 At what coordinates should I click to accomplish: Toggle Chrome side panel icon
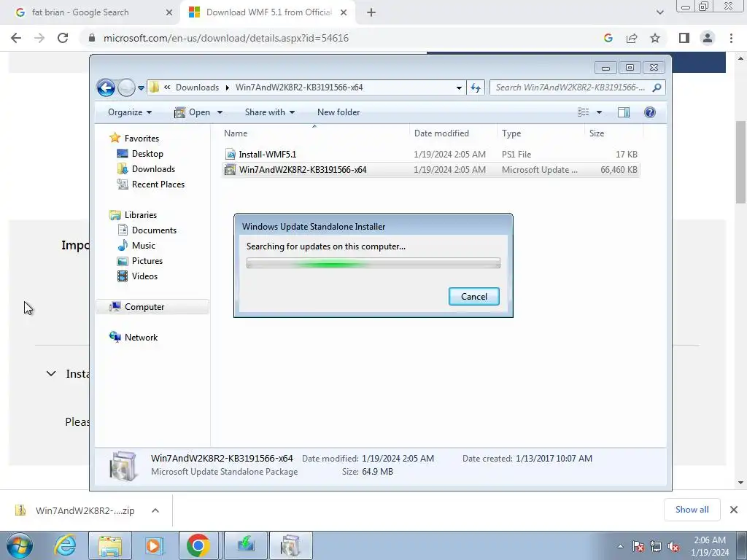click(684, 38)
